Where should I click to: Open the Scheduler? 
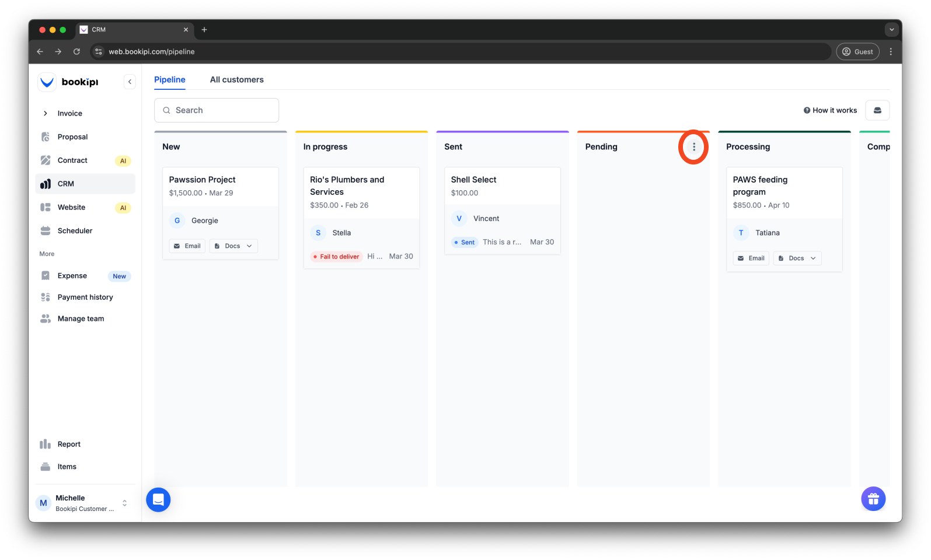pos(85,230)
